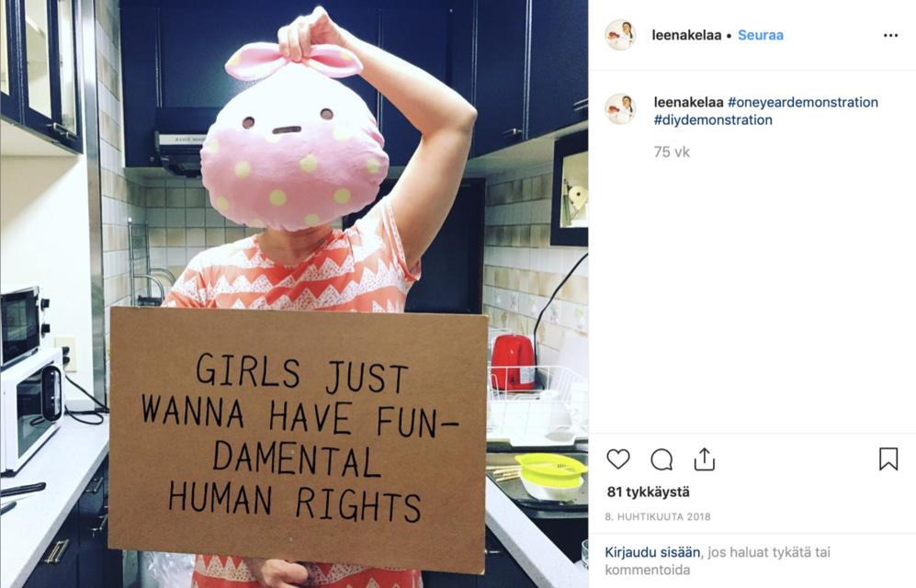Log in via the Kirjaudu sisään link
916x588 pixels.
[652, 552]
